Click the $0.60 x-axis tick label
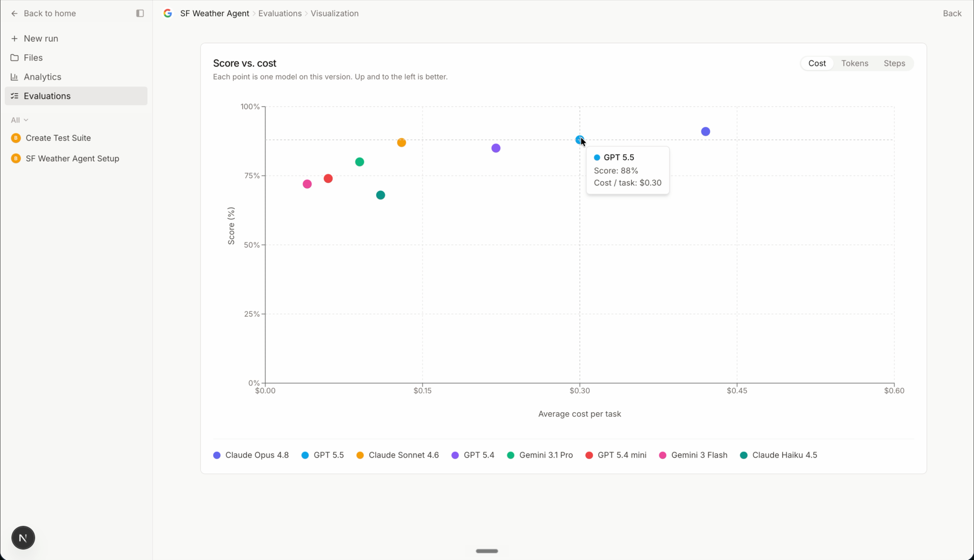 (894, 391)
